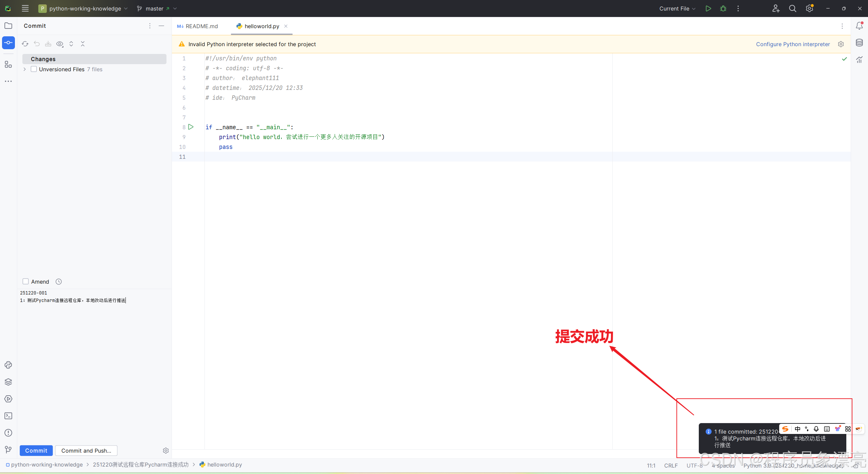Click the Debug bug icon
This screenshot has height=474, width=868.
(723, 8)
